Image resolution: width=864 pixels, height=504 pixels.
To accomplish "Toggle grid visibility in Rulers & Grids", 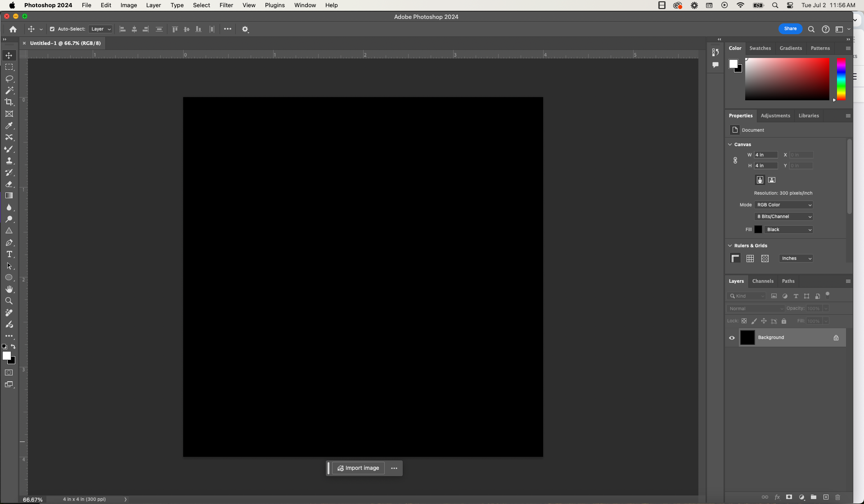I will point(750,259).
